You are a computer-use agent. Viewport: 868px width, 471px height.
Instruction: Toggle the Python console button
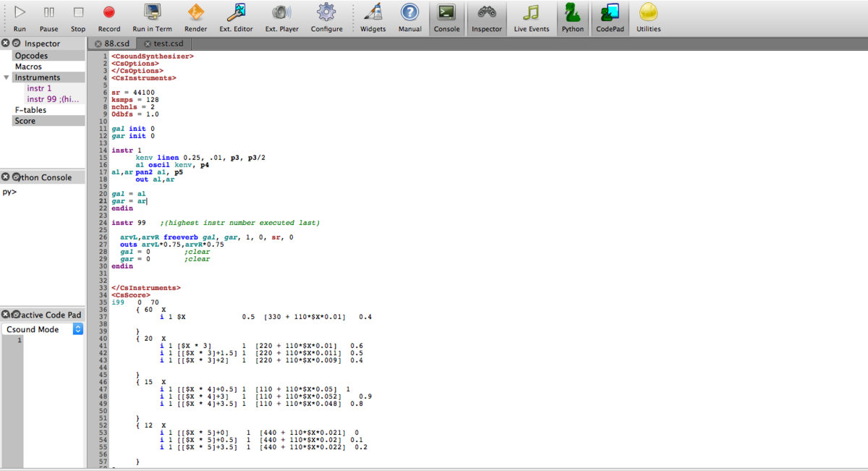(x=572, y=12)
